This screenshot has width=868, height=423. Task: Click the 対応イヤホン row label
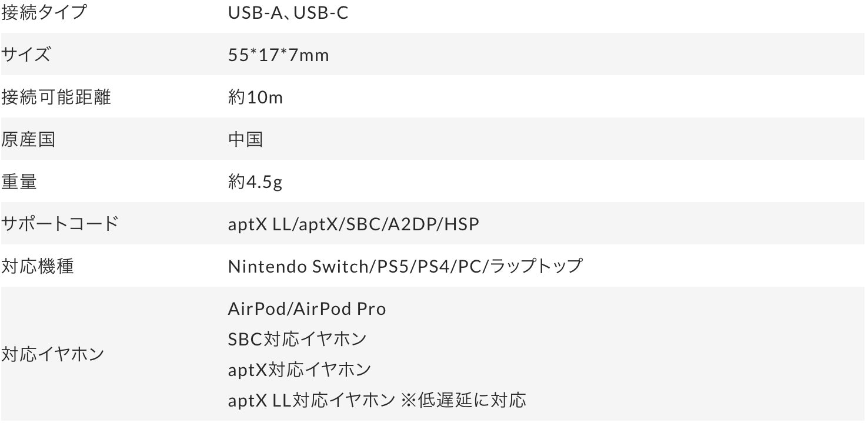click(52, 354)
